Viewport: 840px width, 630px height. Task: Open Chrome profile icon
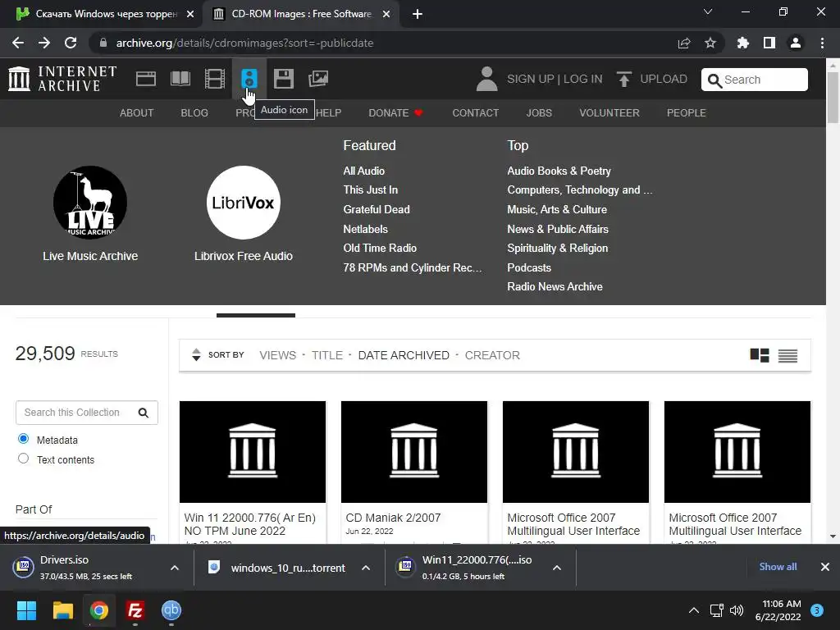(x=796, y=43)
